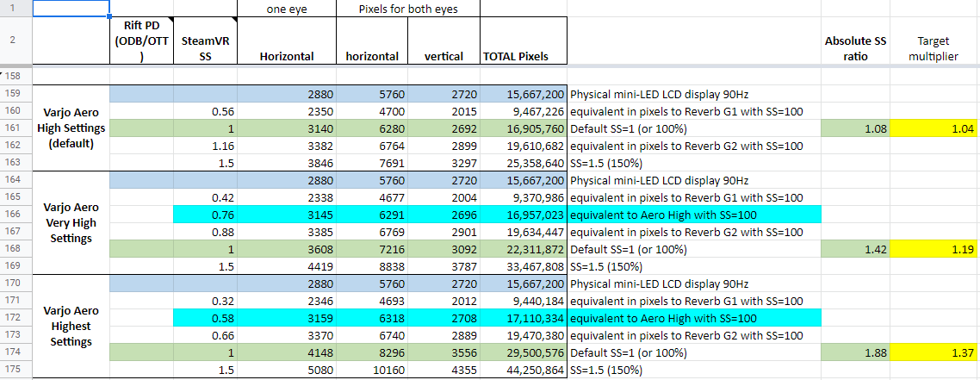980x380 pixels.
Task: Select the 33,467,808 total pixels cell
Action: click(x=523, y=267)
